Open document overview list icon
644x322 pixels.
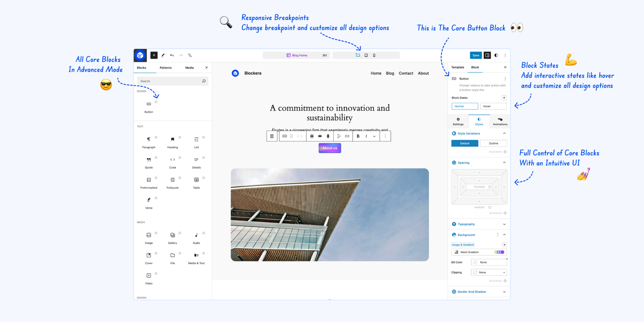[190, 56]
